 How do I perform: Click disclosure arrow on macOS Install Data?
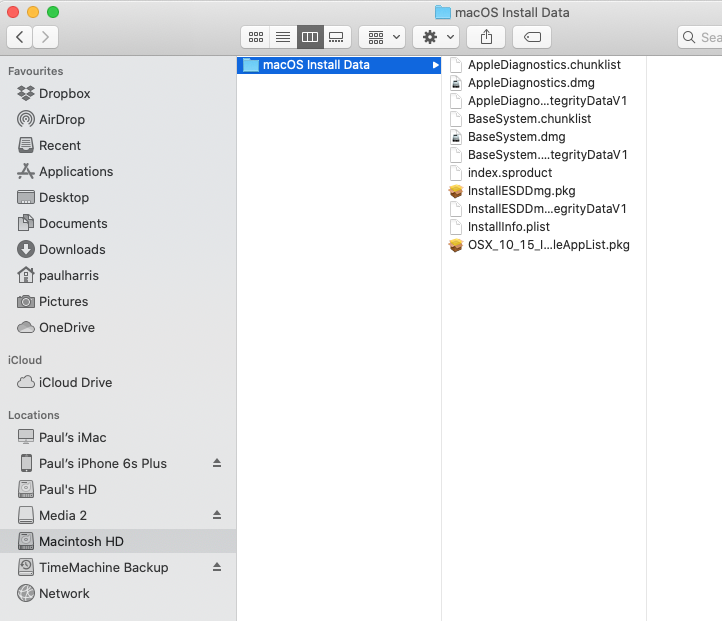[435, 65]
